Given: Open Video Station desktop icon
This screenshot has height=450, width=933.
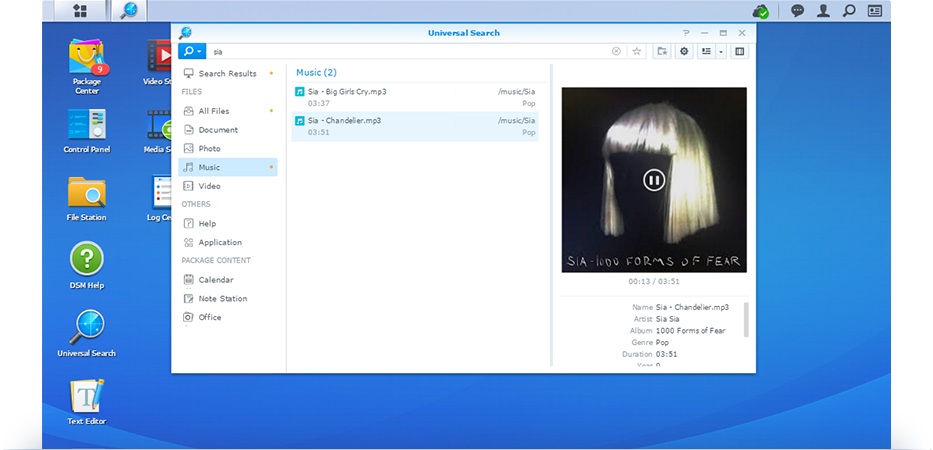Looking at the screenshot, I should click(159, 62).
